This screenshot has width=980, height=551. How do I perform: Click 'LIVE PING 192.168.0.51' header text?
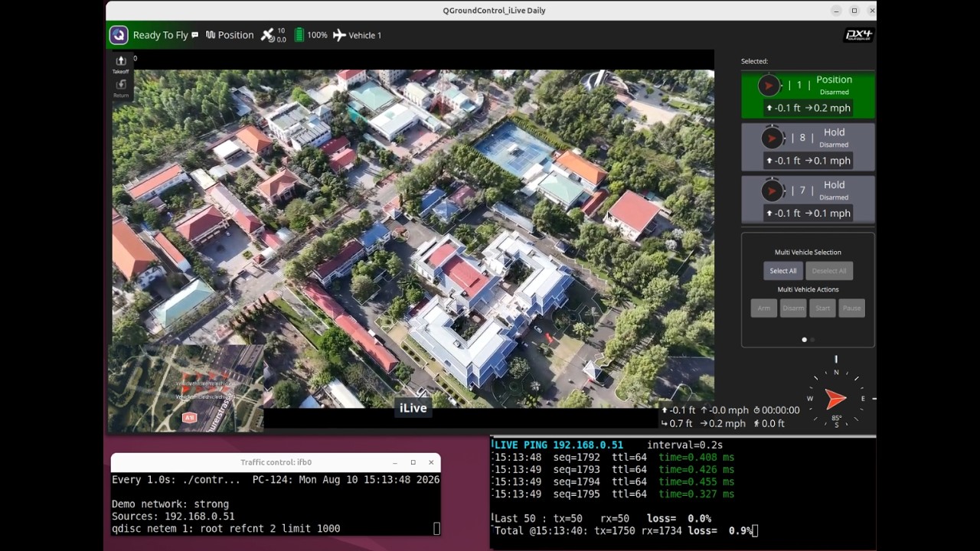559,445
